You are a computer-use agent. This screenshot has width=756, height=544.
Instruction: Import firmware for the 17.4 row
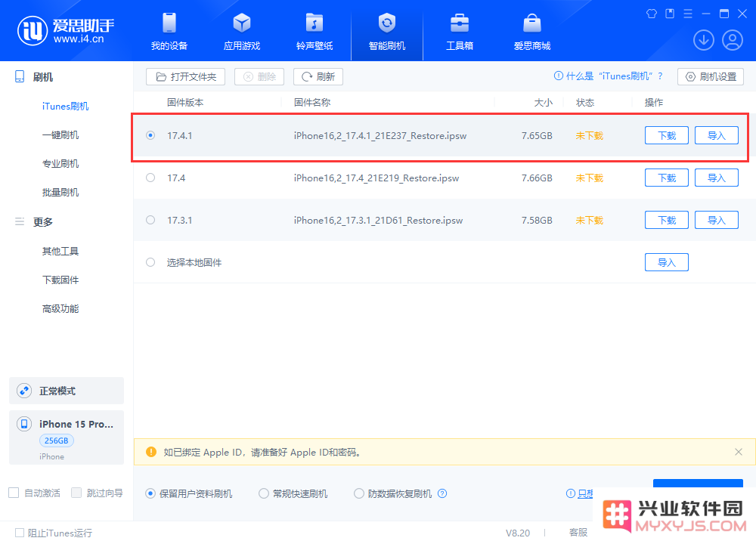pos(717,178)
